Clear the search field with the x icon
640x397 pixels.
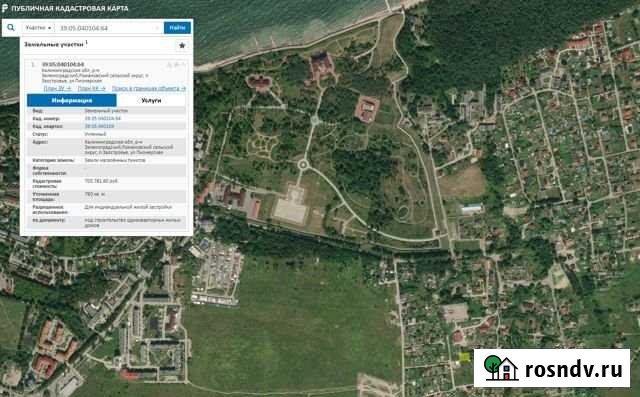(157, 28)
